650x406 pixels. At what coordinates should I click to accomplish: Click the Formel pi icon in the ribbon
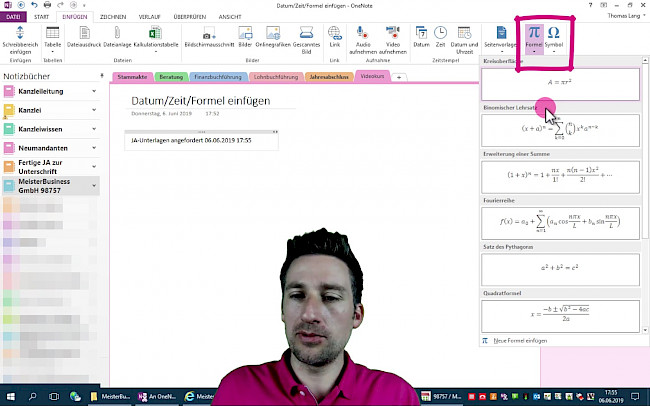[x=533, y=33]
